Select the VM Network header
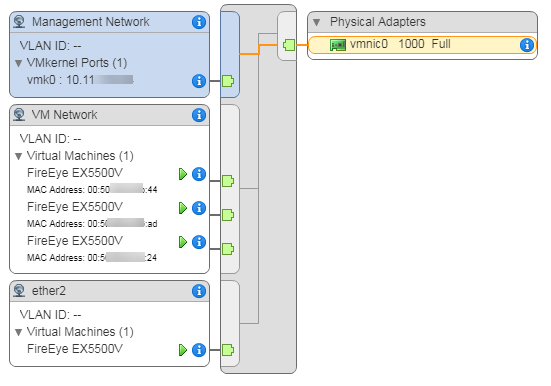 click(x=109, y=115)
